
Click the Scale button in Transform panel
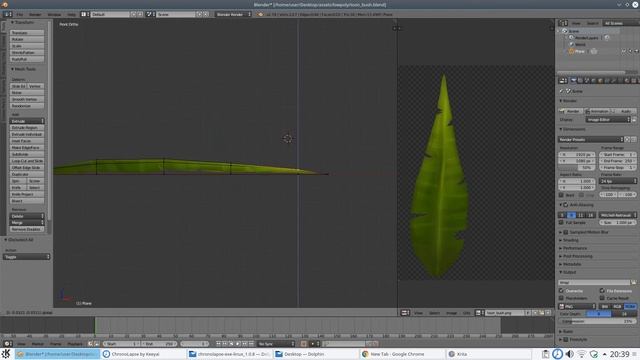[x=27, y=46]
